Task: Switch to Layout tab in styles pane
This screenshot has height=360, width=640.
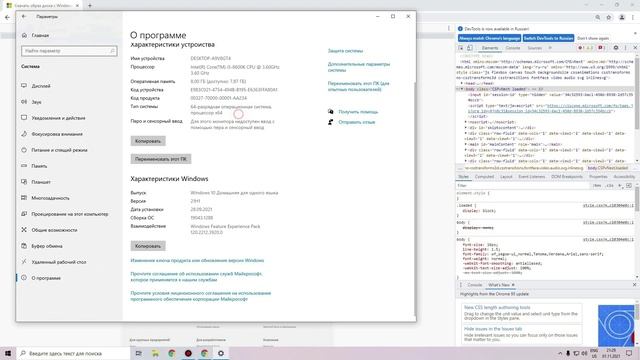Action: point(506,177)
